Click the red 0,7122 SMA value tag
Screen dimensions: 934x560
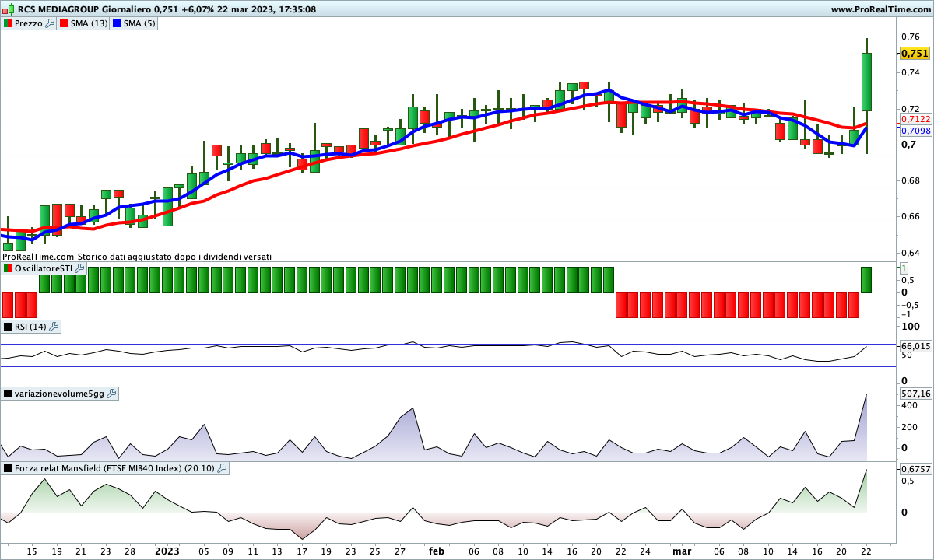[916, 119]
